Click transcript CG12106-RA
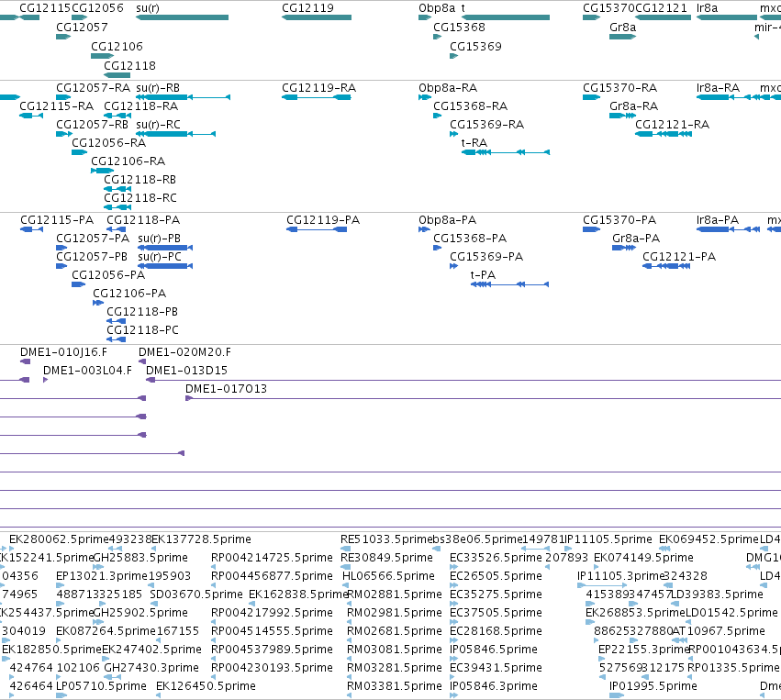The height and width of the screenshot is (700, 781). (x=128, y=161)
